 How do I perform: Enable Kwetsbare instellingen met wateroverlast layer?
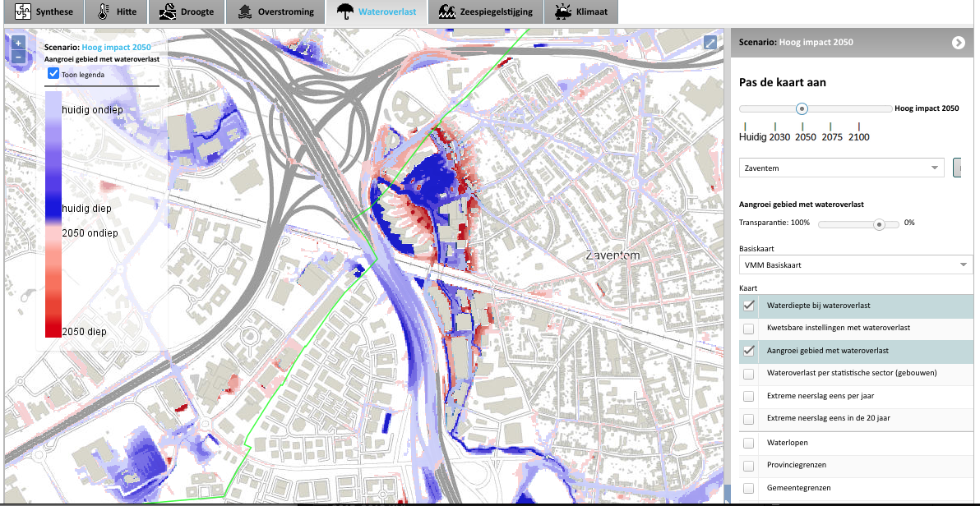pyautogui.click(x=749, y=329)
